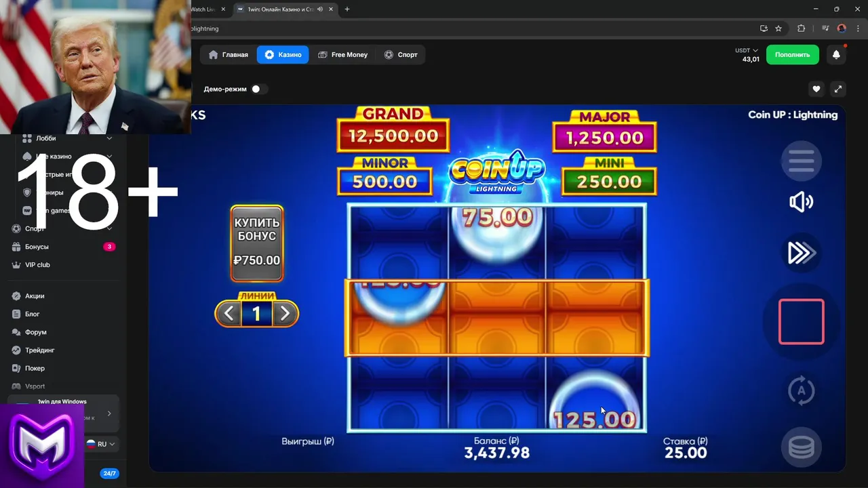Increase lines with right arrow
The image size is (868, 488).
(x=285, y=313)
